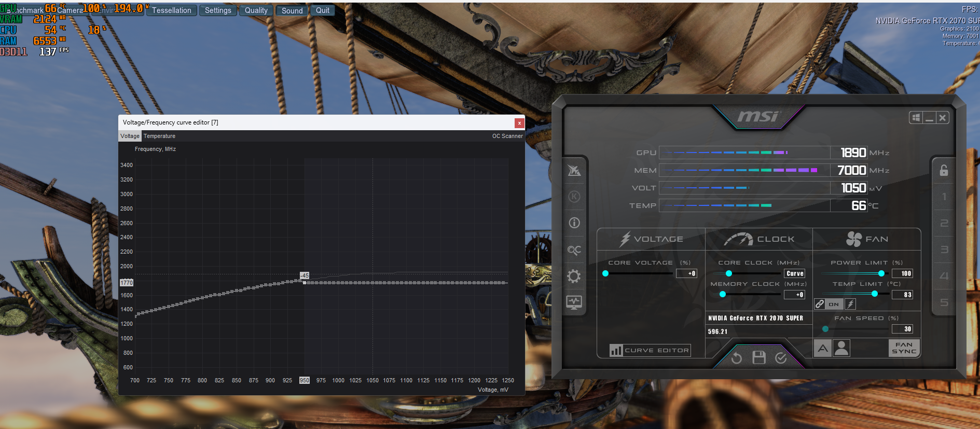This screenshot has height=429, width=980.
Task: Open the hardware monitor icon in Afterburner
Action: click(x=574, y=302)
